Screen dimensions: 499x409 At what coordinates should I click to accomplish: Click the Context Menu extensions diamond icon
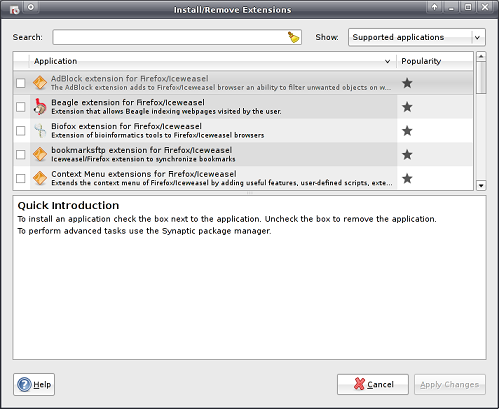pos(40,178)
